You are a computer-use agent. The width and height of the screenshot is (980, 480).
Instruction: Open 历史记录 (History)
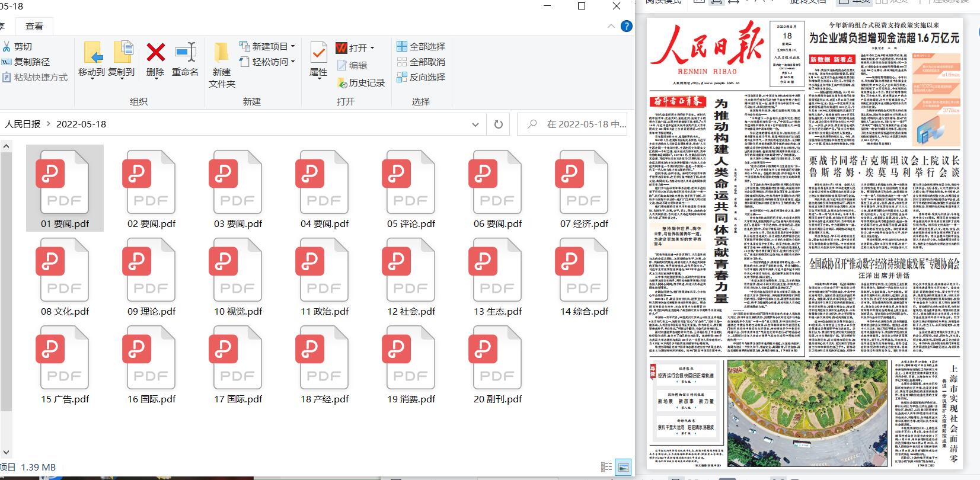pyautogui.click(x=361, y=82)
